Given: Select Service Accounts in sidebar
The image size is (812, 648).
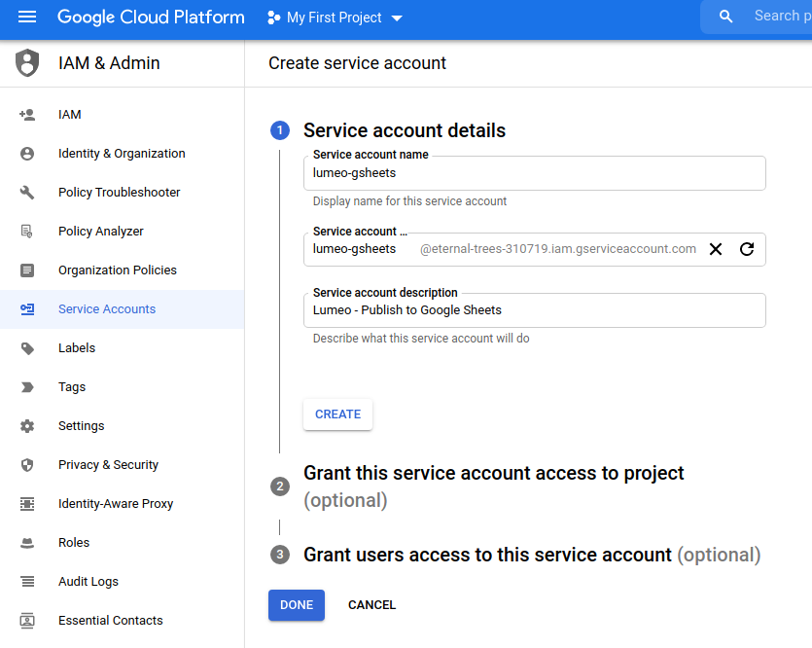Looking at the screenshot, I should coord(123,309).
